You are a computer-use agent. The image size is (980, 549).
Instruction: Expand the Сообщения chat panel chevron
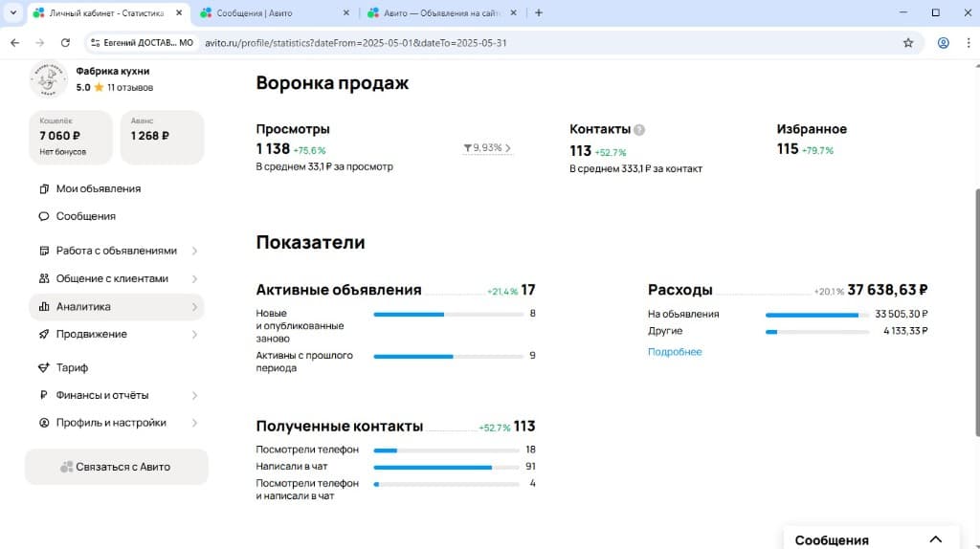935,539
